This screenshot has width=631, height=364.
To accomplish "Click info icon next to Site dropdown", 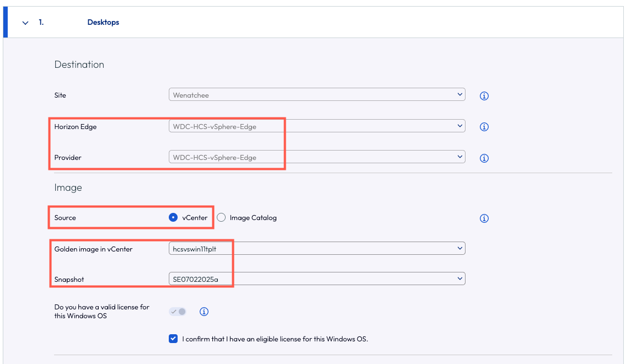I will tap(484, 96).
